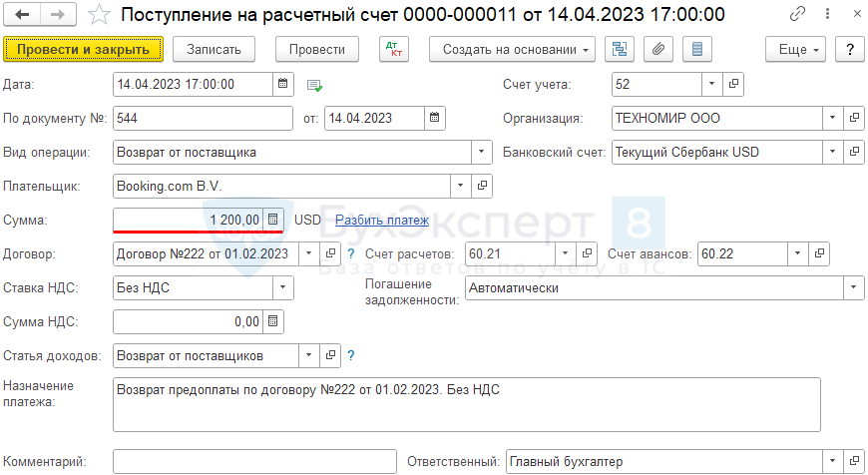This screenshot has height=475, width=868.
Task: Show Дт/Кт postings of the document
Action: (x=394, y=49)
